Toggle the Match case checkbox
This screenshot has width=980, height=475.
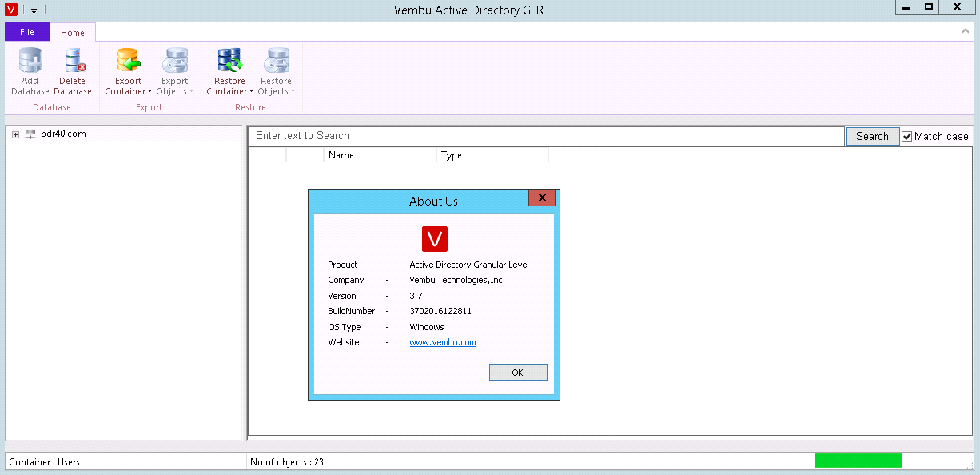[x=907, y=136]
